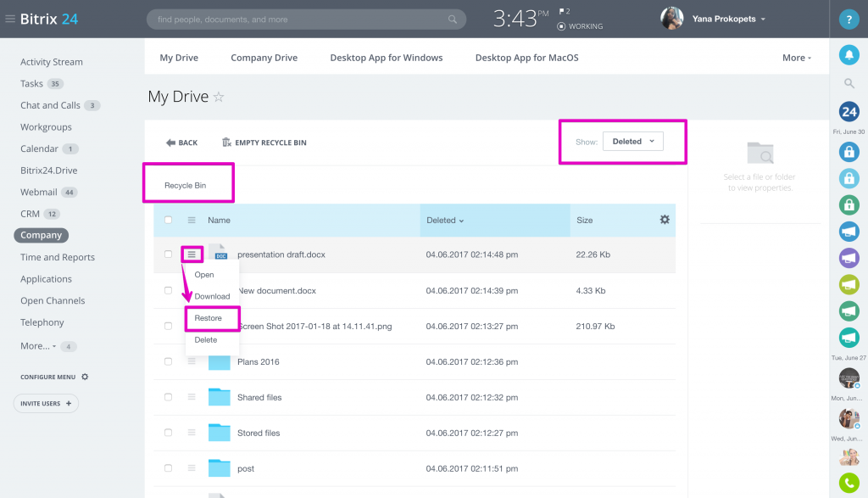Click the Back button
Viewport: 868px width, 498px height.
click(x=181, y=143)
